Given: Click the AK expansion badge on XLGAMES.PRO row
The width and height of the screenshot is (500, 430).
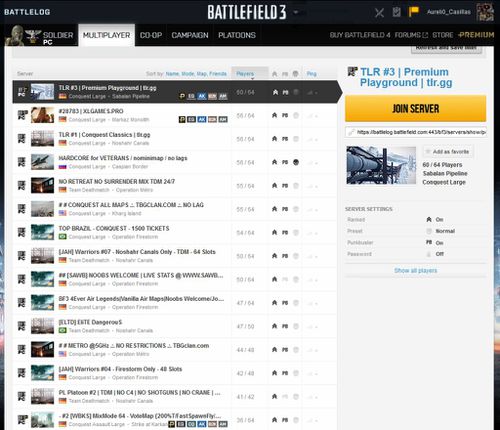Looking at the screenshot, I should 202,119.
